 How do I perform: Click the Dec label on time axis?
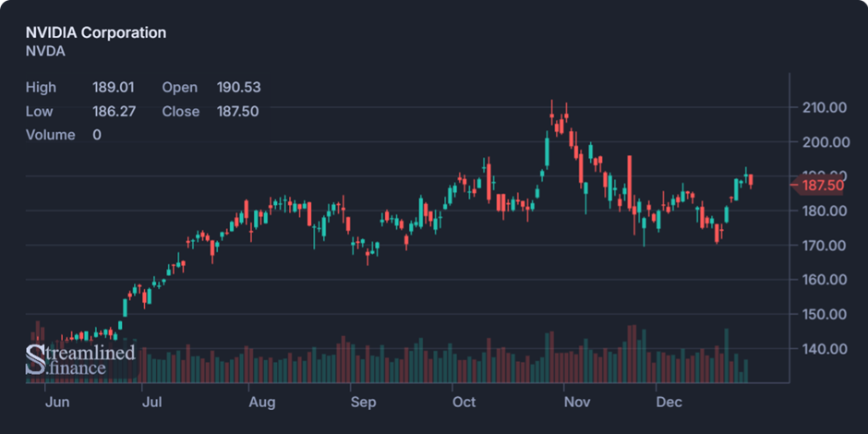pos(669,403)
